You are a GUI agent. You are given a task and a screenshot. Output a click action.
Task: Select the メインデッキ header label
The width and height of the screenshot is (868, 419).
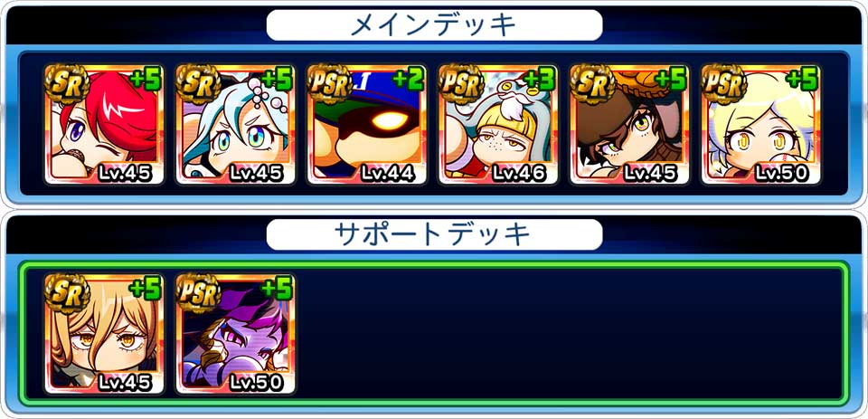(x=434, y=25)
